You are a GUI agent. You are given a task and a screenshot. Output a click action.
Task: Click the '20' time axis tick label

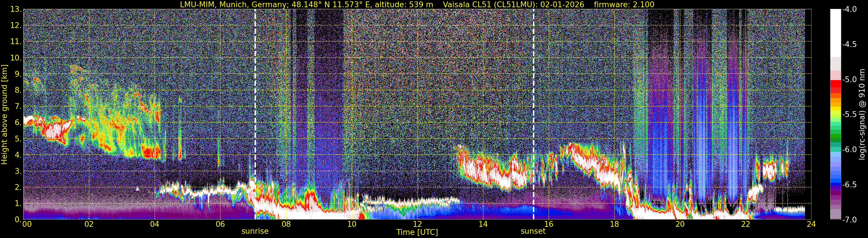(680, 224)
